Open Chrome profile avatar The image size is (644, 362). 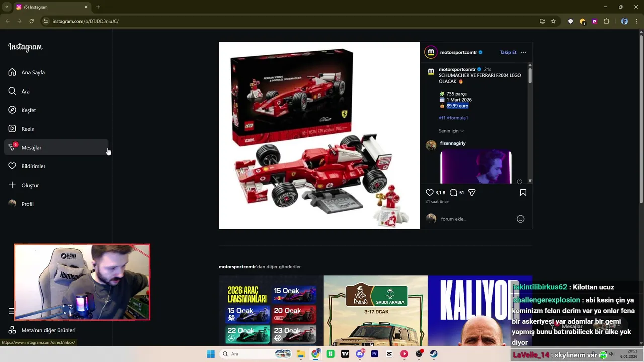click(x=624, y=21)
